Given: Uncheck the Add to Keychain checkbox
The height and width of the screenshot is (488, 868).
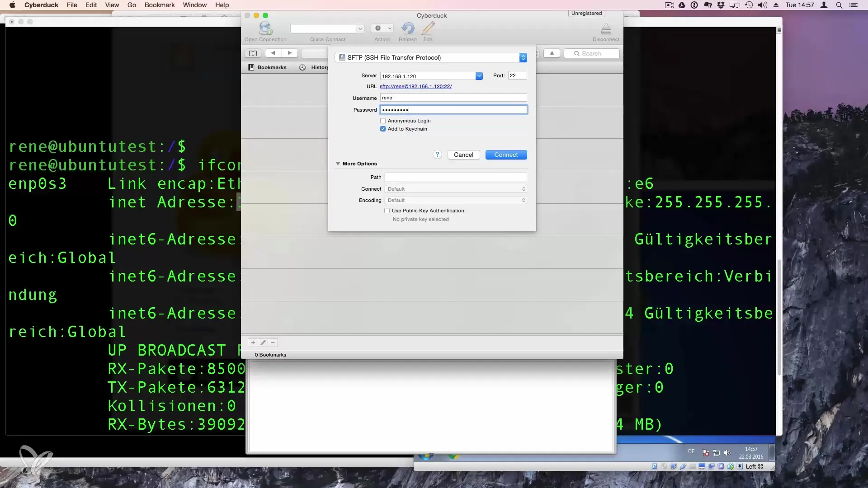Looking at the screenshot, I should (383, 129).
